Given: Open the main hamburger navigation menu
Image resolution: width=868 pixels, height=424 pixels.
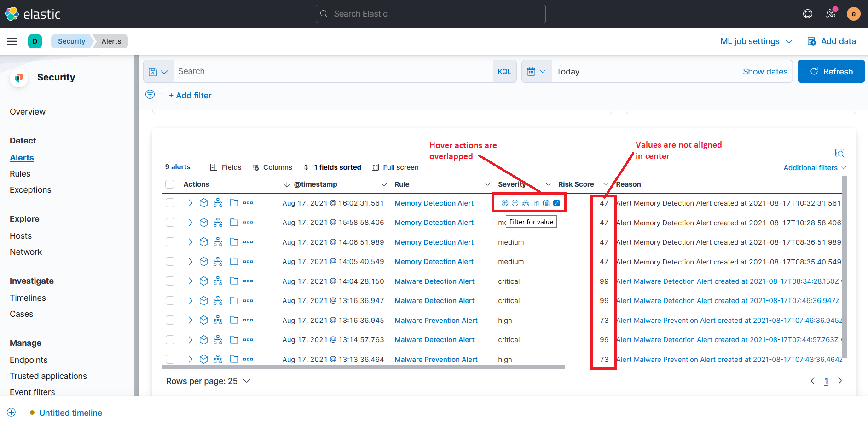Looking at the screenshot, I should (x=12, y=41).
